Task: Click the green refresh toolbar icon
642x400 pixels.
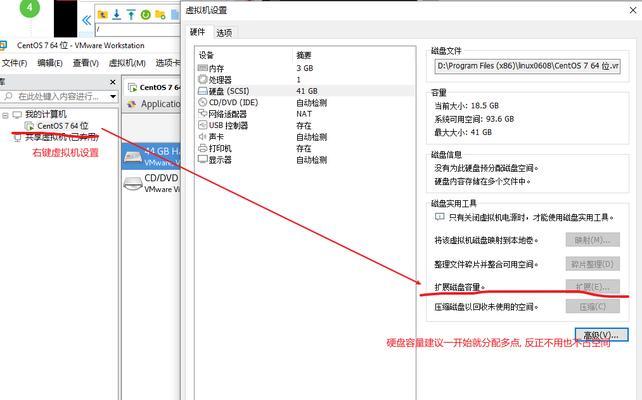Action: point(146,15)
